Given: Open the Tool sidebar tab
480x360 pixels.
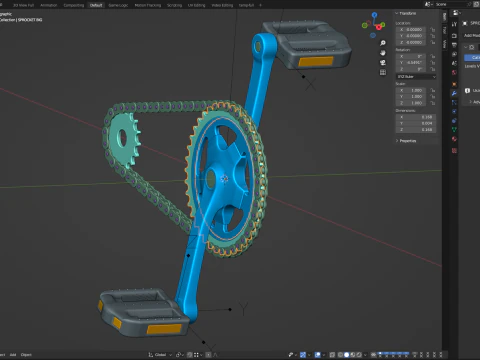Looking at the screenshot, I should (x=445, y=30).
